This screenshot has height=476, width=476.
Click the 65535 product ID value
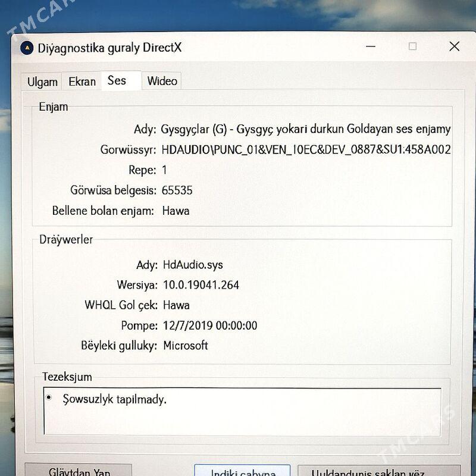pos(177,190)
